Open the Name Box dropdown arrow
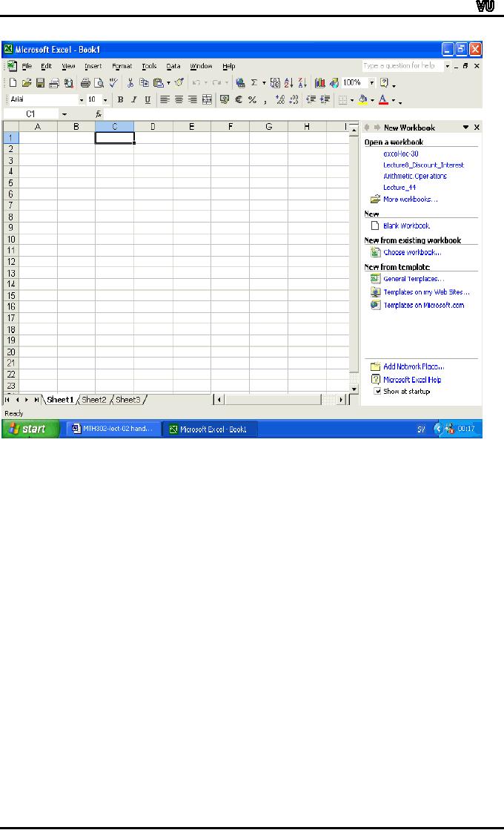The width and height of the screenshot is (504, 830). [64, 113]
